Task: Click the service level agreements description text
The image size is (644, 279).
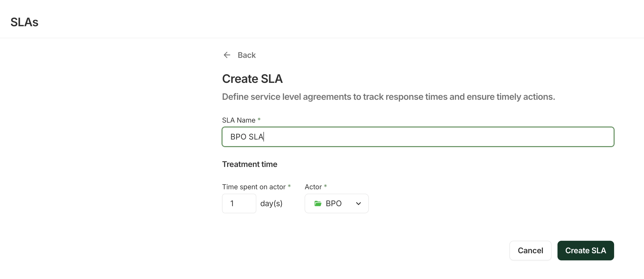Action: (x=388, y=97)
